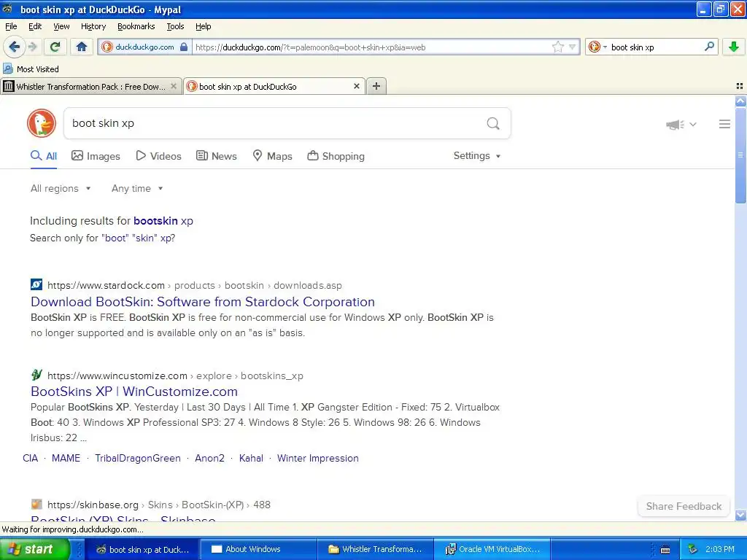This screenshot has width=747, height=560.
Task: Open the Anon2 sitelink
Action: click(209, 458)
